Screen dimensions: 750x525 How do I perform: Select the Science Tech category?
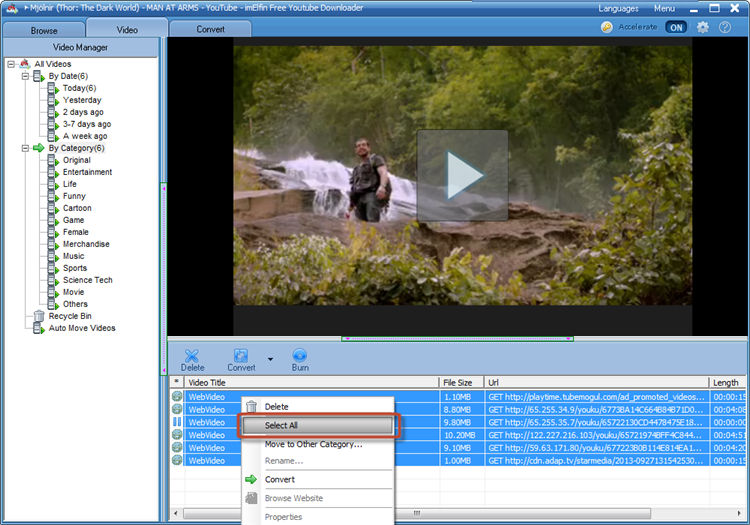88,280
